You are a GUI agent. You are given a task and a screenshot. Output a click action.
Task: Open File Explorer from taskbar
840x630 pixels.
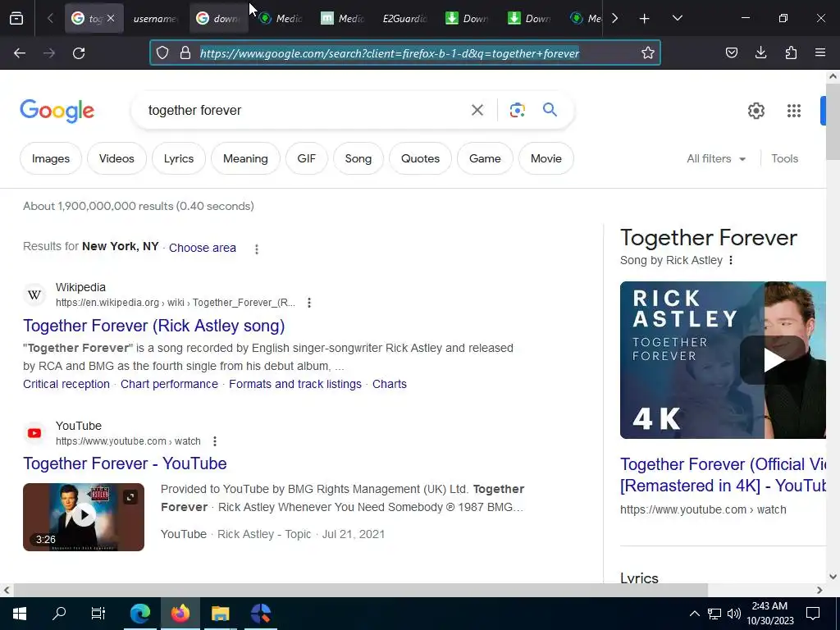point(220,613)
